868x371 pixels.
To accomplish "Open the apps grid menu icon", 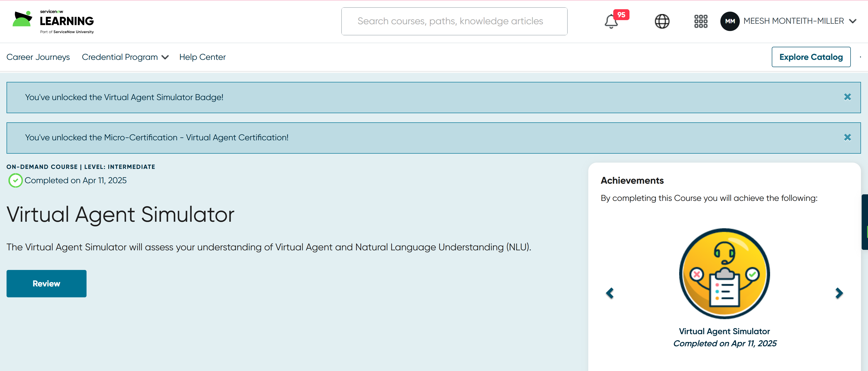I will (x=701, y=21).
